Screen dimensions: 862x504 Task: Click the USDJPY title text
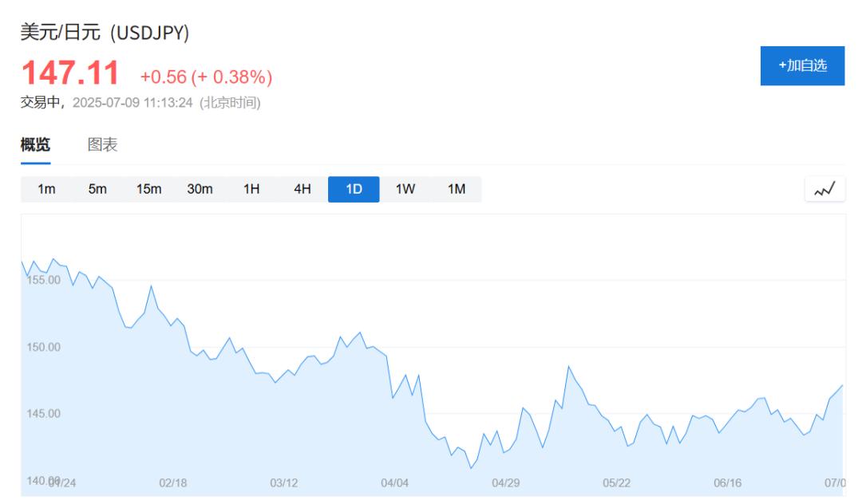point(149,33)
